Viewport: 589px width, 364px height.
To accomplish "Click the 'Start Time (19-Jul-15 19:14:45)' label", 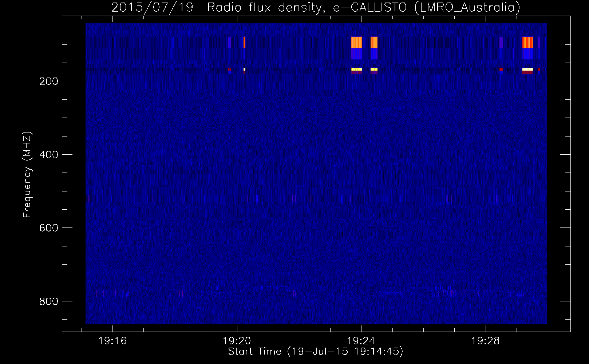I will coord(316,352).
